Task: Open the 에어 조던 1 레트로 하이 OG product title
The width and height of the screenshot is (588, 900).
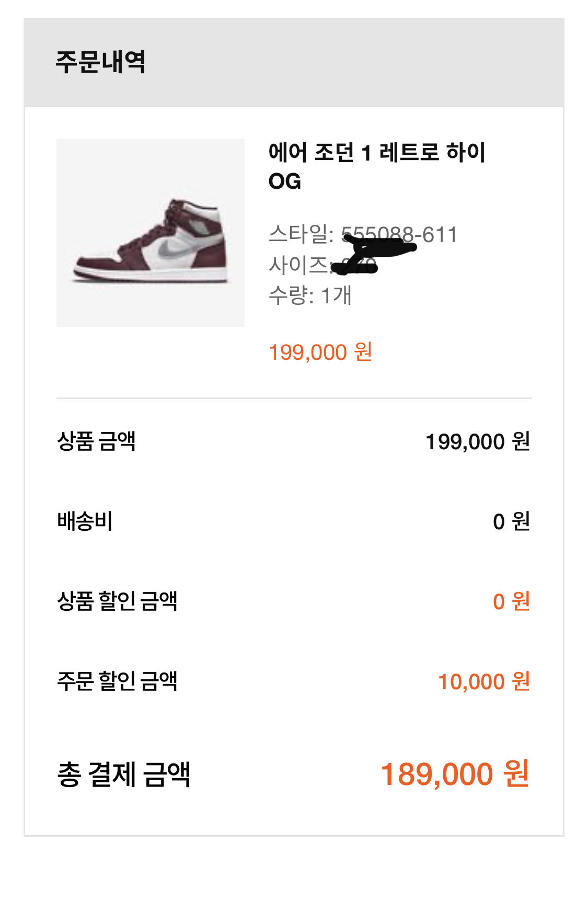Action: pyautogui.click(x=376, y=166)
